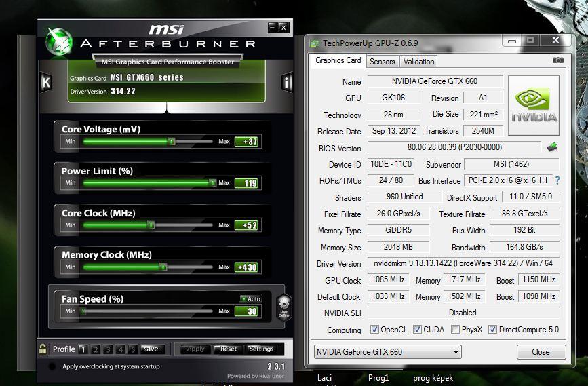
Task: Select Afterburner profile slot 3
Action: point(108,349)
